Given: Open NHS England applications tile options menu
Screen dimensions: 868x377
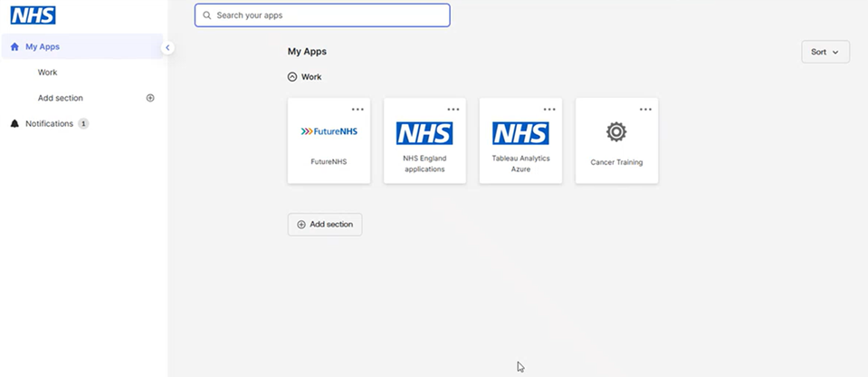Looking at the screenshot, I should pyautogui.click(x=453, y=110).
